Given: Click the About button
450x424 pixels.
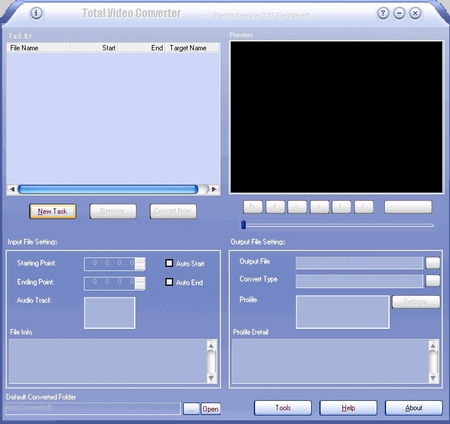Looking at the screenshot, I should 414,408.
